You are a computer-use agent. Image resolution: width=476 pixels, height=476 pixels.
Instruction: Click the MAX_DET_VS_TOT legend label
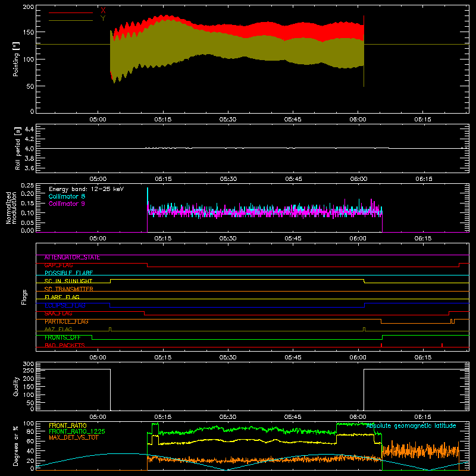click(x=74, y=437)
